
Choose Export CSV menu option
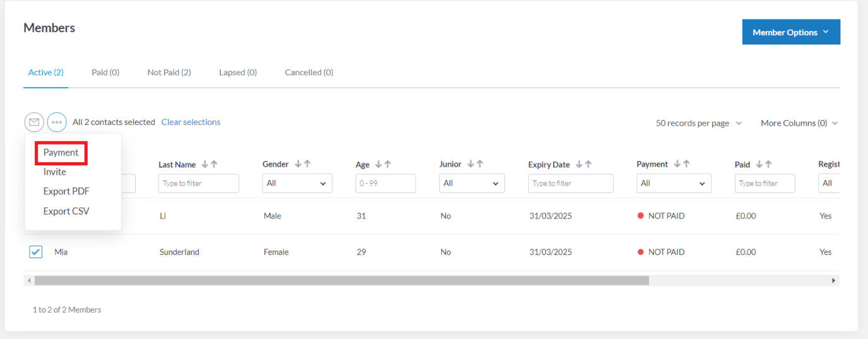tap(66, 211)
